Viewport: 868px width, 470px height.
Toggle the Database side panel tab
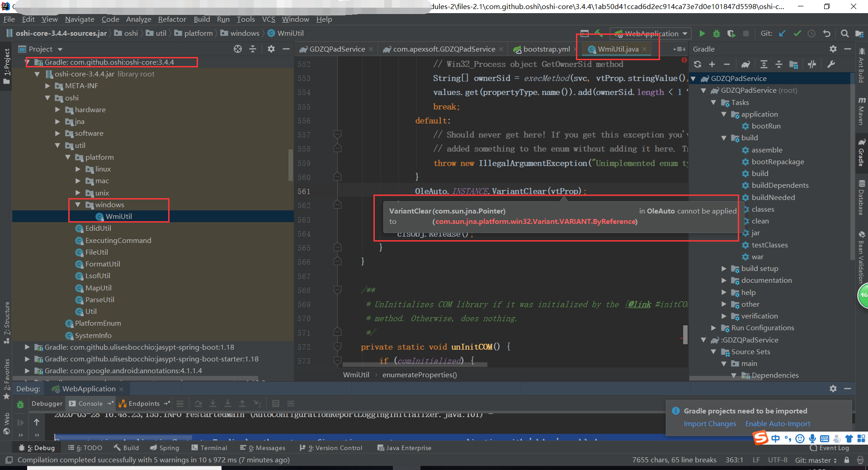(862, 197)
